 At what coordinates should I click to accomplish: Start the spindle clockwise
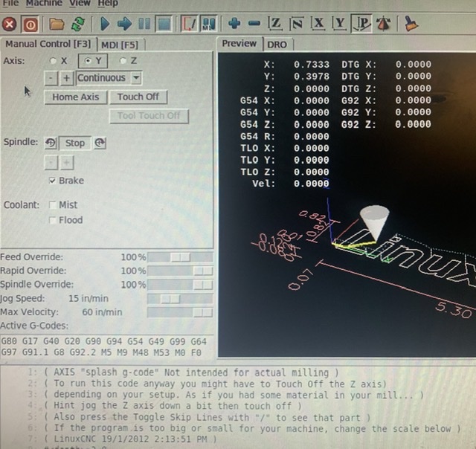point(100,143)
